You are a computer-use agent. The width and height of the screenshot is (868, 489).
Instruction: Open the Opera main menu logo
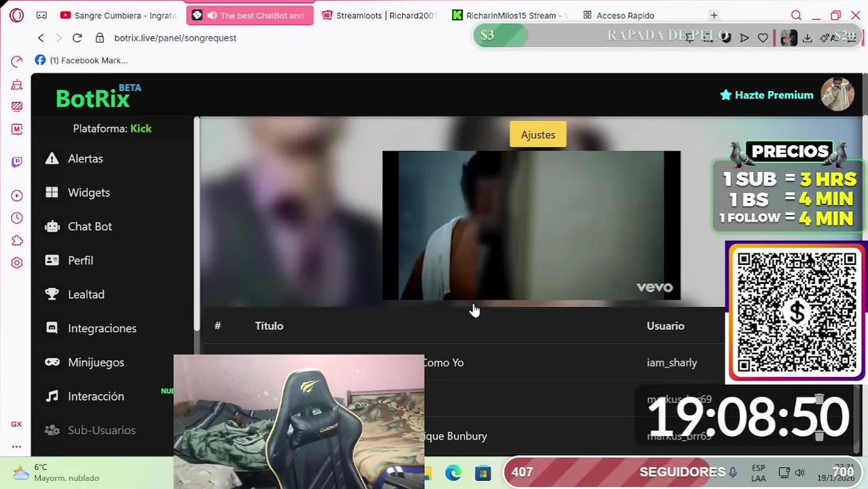[x=17, y=15]
